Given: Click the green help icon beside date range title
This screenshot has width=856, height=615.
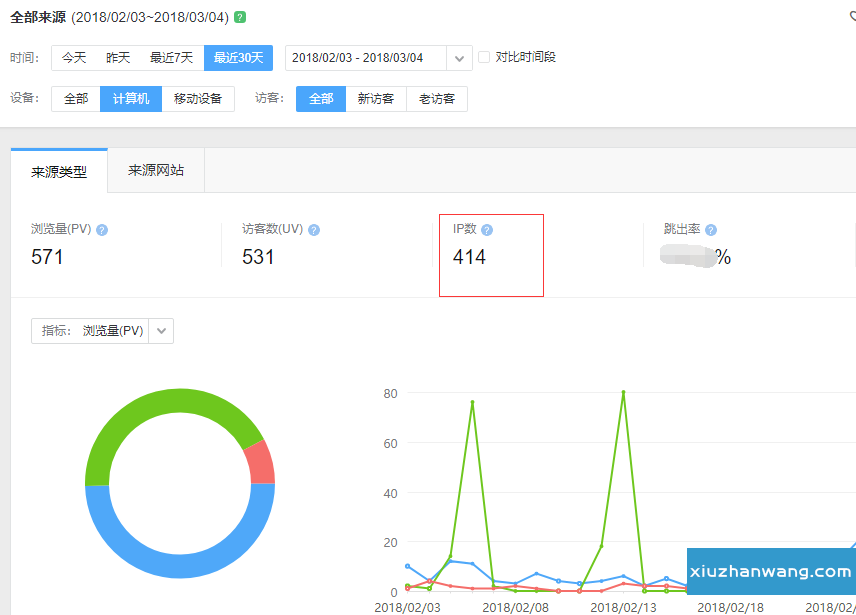Looking at the screenshot, I should [x=240, y=17].
